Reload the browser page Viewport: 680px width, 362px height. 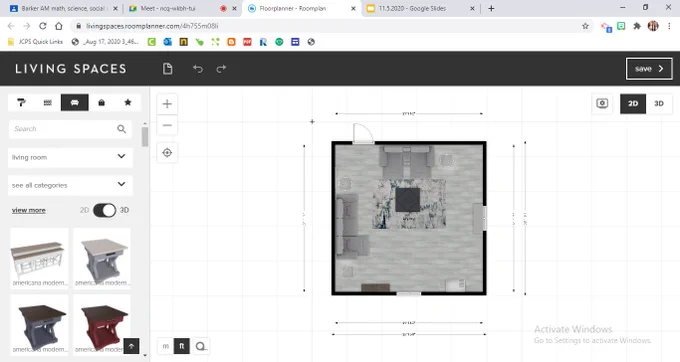click(x=42, y=26)
